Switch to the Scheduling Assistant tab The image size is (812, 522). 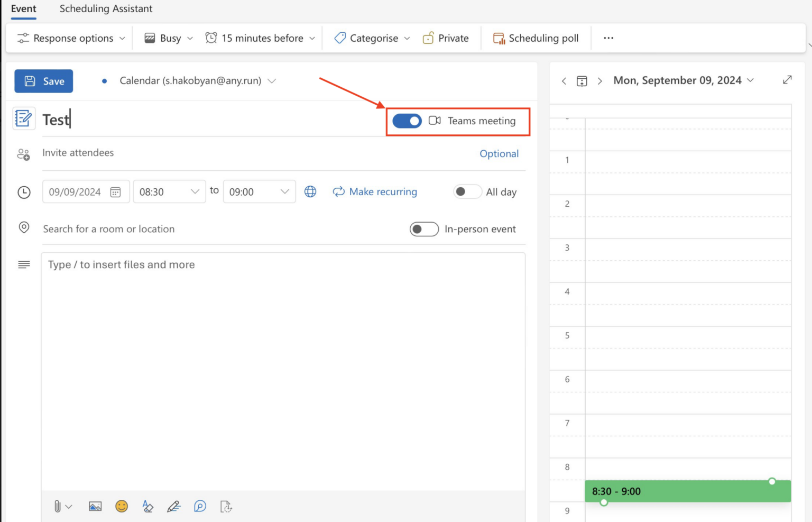pos(106,8)
